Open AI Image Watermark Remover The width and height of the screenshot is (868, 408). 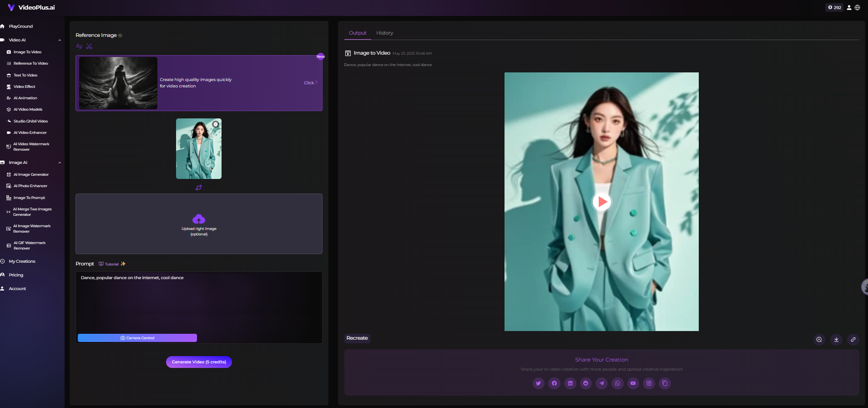[31, 229]
